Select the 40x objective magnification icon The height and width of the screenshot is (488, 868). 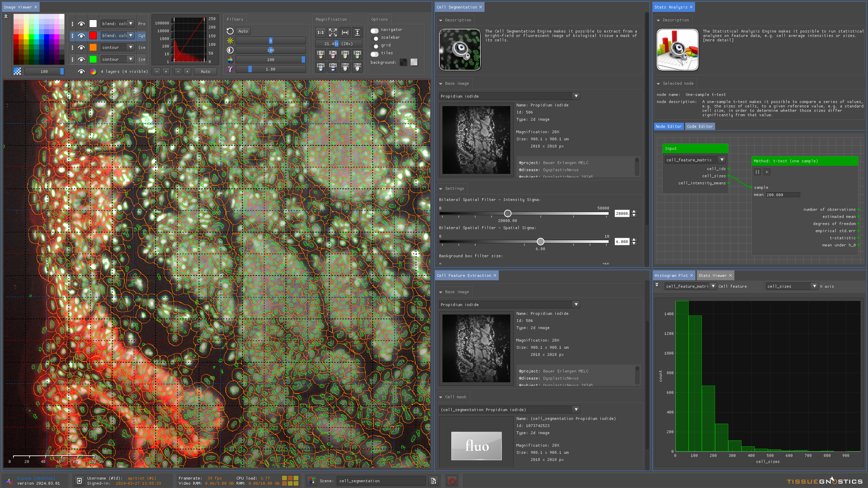320,67
